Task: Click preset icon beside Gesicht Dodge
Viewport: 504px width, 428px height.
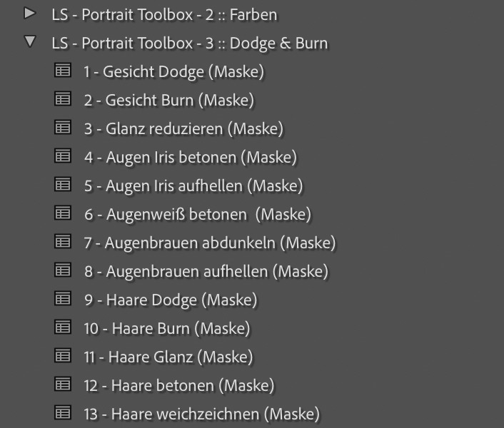Action: [x=63, y=71]
